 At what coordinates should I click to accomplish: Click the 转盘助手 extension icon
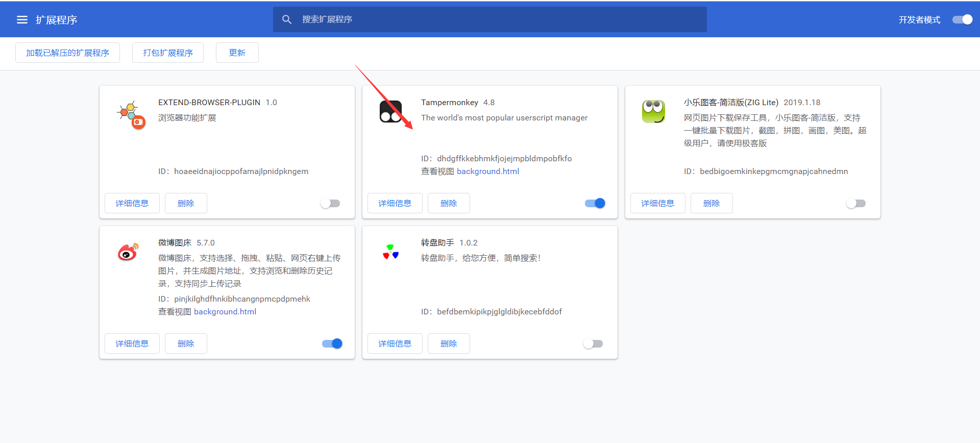[x=390, y=252]
